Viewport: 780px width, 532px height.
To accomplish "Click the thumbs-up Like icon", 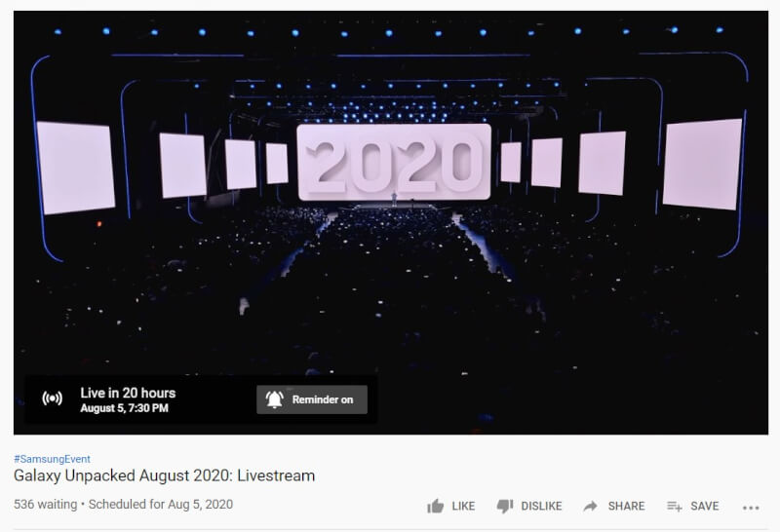I will tap(435, 506).
